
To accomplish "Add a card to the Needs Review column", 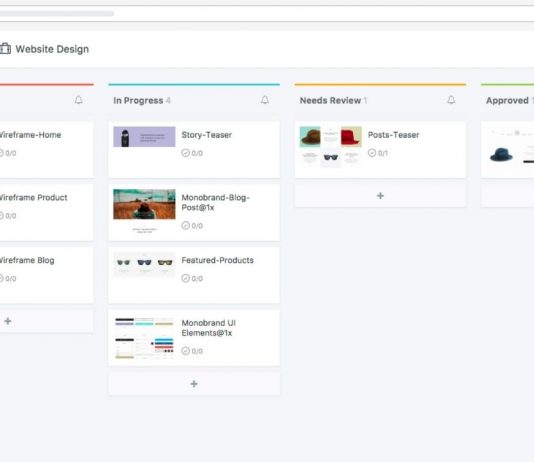I will 380,196.
